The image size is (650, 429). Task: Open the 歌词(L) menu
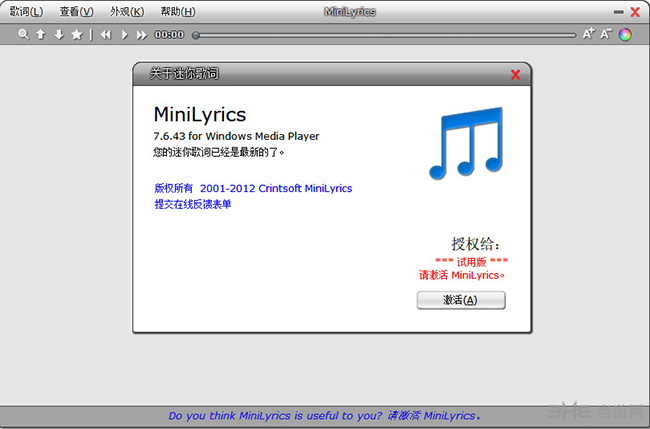[x=26, y=12]
